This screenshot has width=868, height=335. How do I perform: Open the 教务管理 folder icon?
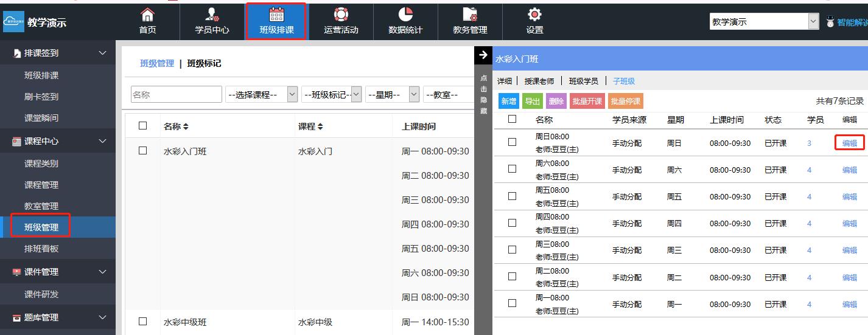[x=470, y=15]
